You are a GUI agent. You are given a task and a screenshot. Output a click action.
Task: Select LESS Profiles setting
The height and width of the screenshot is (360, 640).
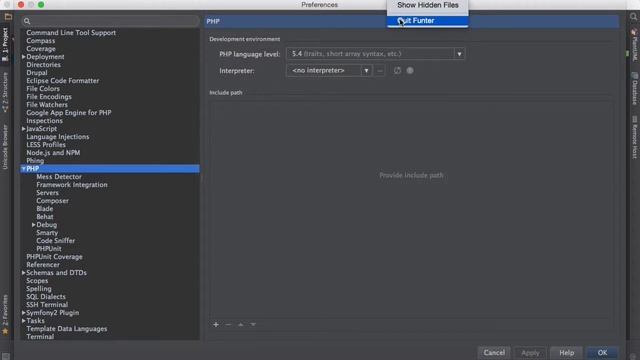[46, 144]
